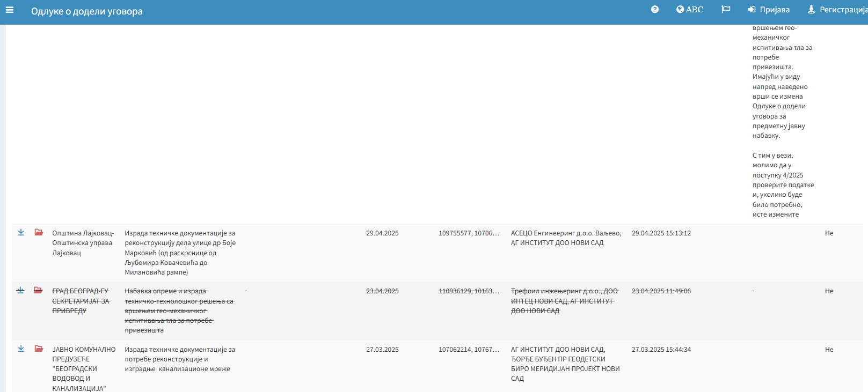Open folder for Општина Лајковац procurement

pos(39,233)
